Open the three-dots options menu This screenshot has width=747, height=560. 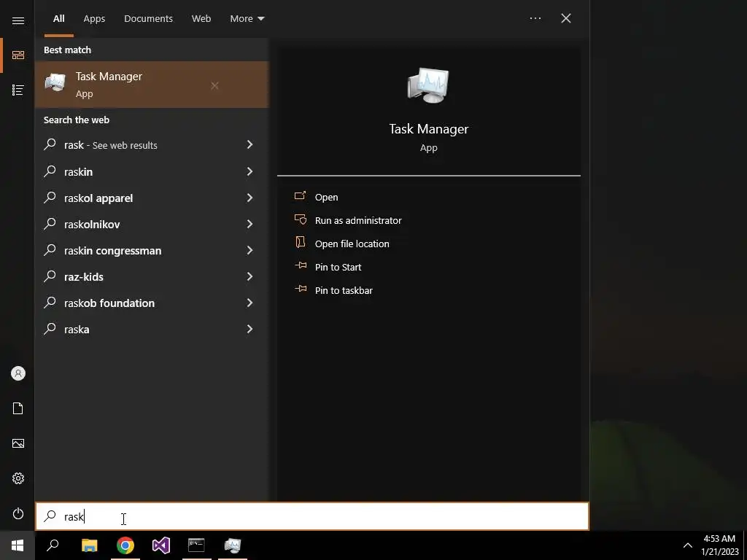(x=535, y=18)
